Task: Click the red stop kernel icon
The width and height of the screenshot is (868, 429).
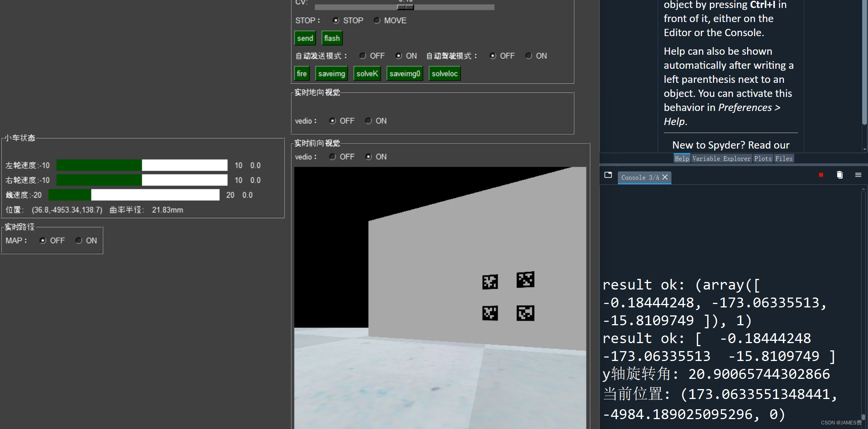Action: pos(821,175)
